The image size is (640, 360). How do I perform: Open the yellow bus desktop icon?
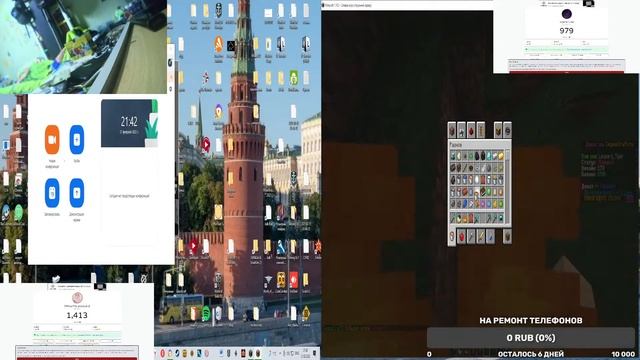click(x=281, y=280)
